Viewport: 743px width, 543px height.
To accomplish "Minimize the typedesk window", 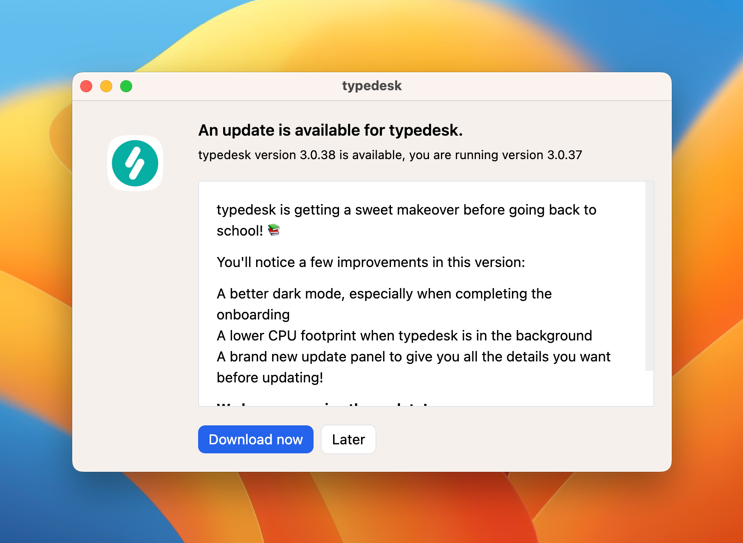I will [106, 86].
